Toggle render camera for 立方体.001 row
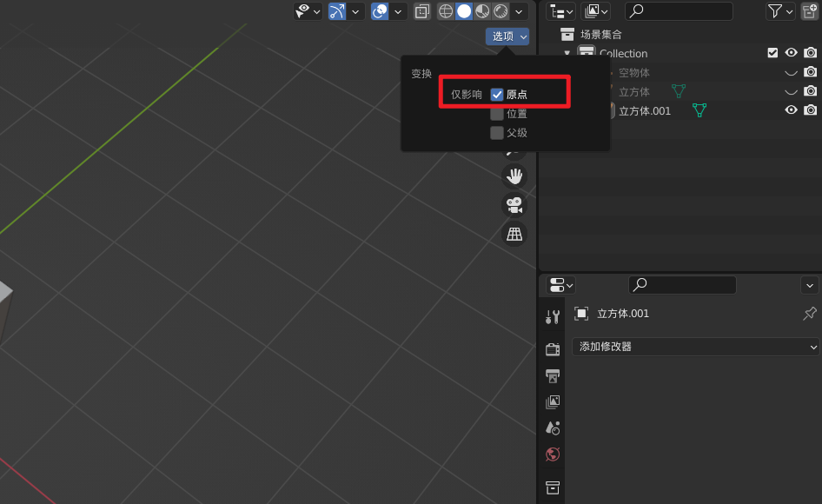Screen dimensions: 822x504 coord(811,110)
